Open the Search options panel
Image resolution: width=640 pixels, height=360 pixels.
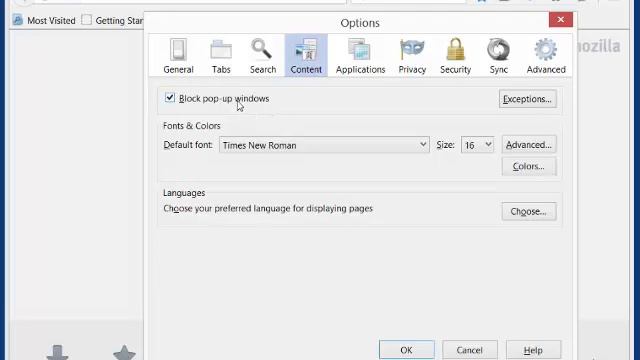pos(263,56)
